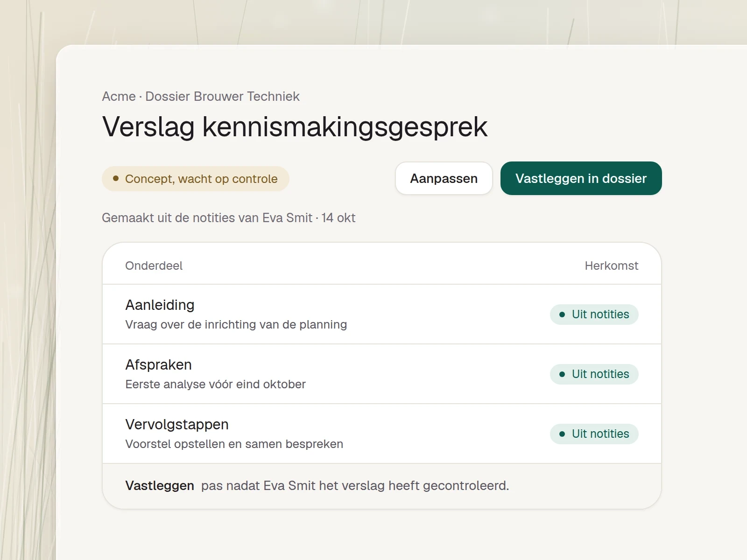Click the 'Verslag kennismakingsgesprek' heading
Screen dimensions: 747x560
pyautogui.click(x=295, y=126)
